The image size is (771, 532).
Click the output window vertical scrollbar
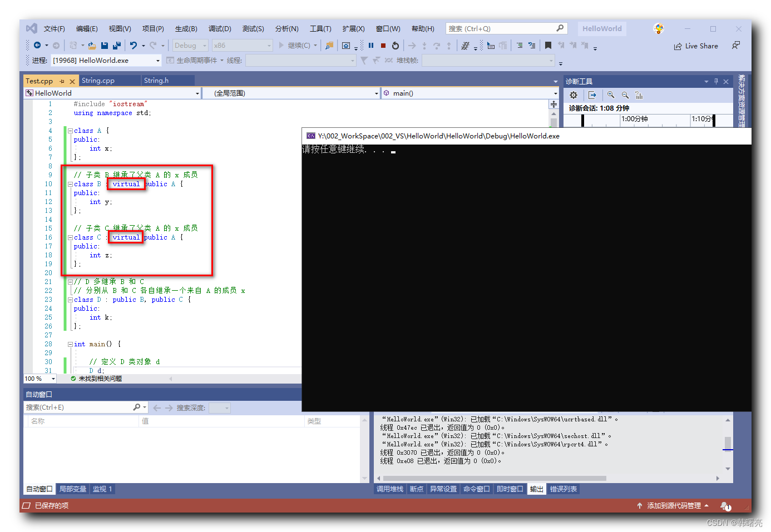pyautogui.click(x=728, y=444)
